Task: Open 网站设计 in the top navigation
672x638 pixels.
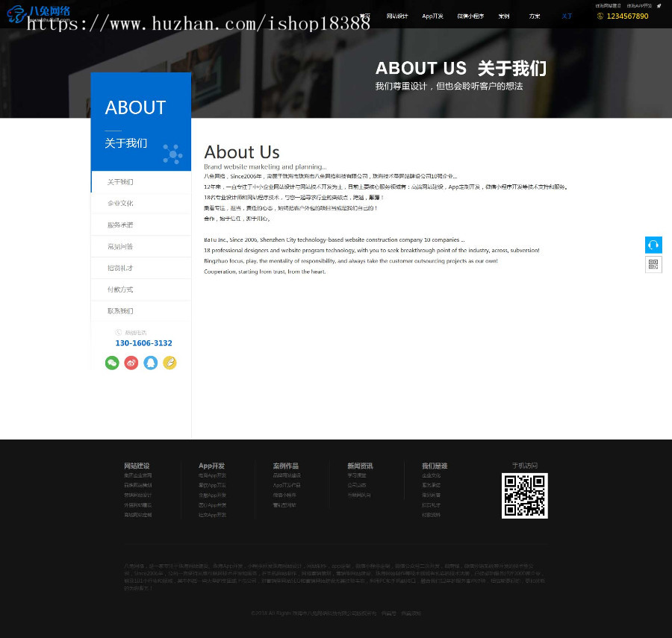Action: 397,16
